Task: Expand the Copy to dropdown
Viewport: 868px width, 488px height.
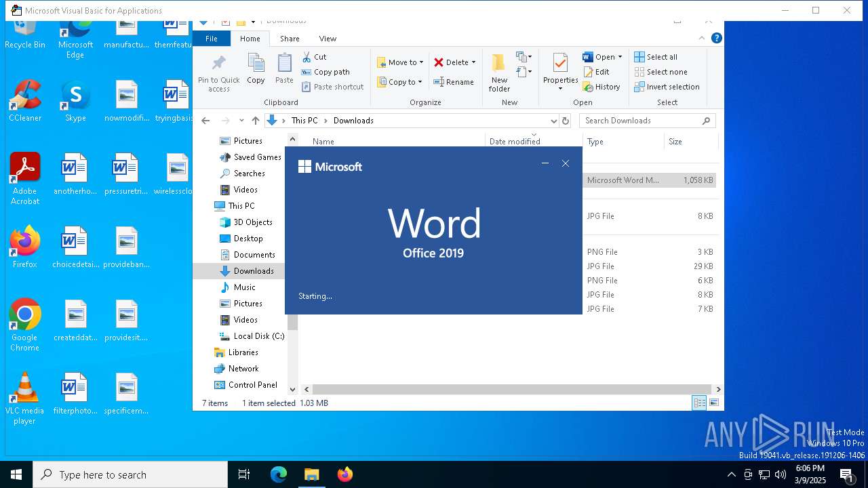Action: 420,82
